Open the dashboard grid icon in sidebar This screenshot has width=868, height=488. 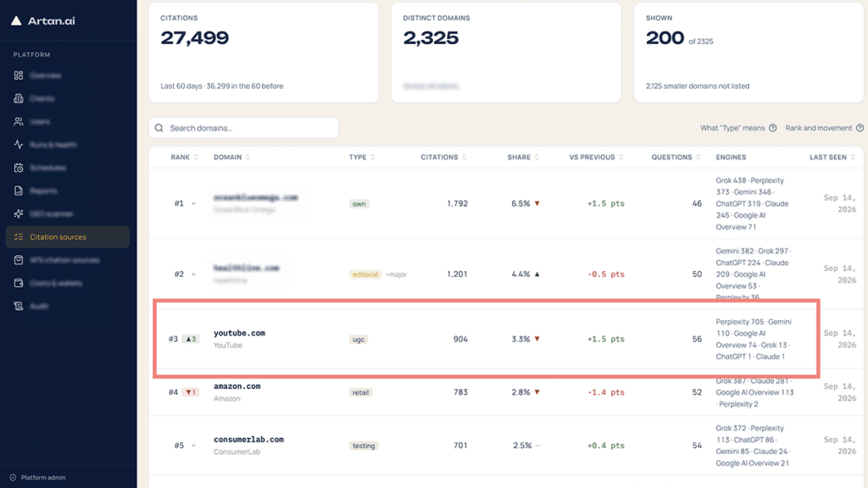[19, 75]
